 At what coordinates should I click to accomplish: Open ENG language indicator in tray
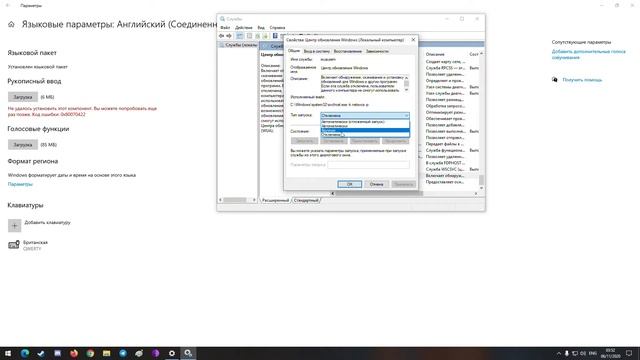[x=593, y=353]
